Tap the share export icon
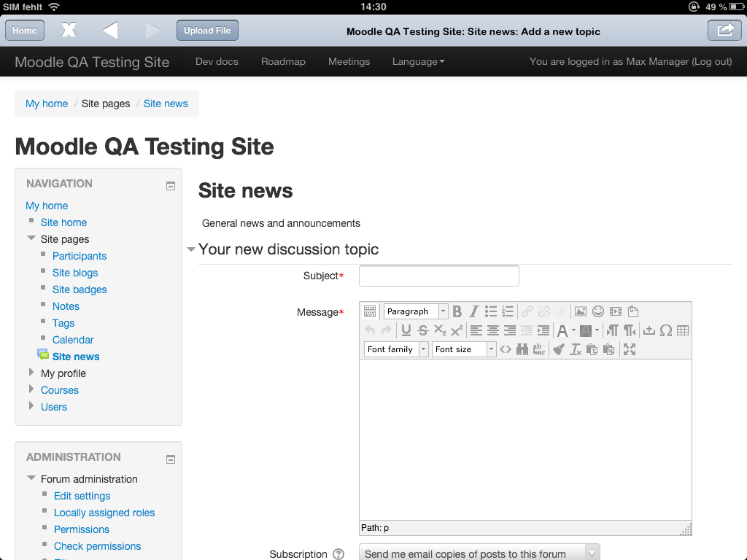Viewport: 747px width, 560px height. coord(724,31)
